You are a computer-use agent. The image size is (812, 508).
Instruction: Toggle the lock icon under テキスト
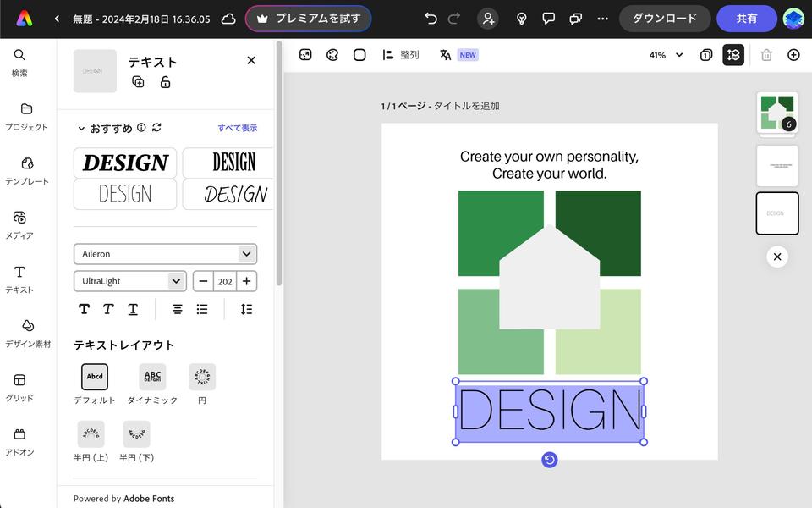pos(165,82)
